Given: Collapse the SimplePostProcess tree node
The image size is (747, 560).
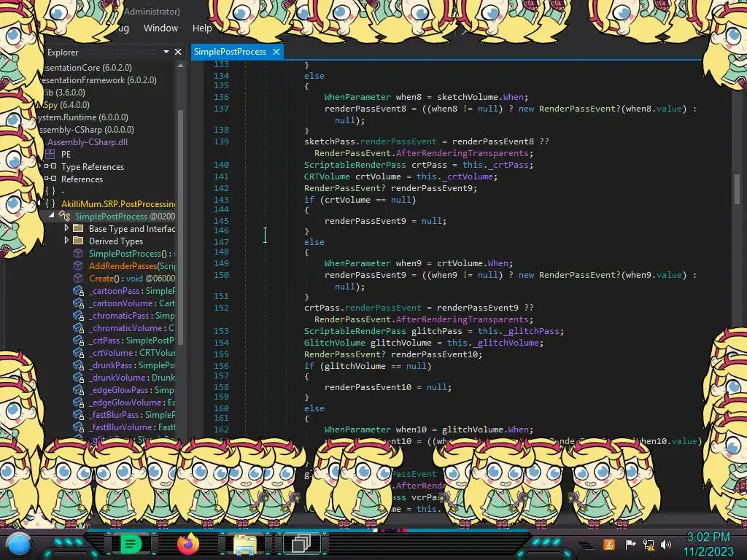Looking at the screenshot, I should tap(52, 216).
